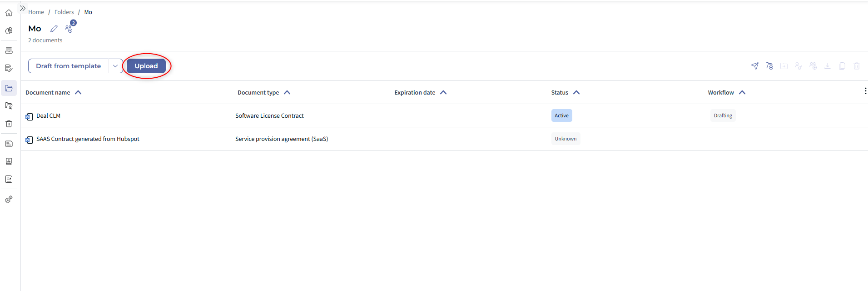Open the inbox tray sidebar icon
Image resolution: width=868 pixels, height=291 pixels.
pyautogui.click(x=9, y=50)
